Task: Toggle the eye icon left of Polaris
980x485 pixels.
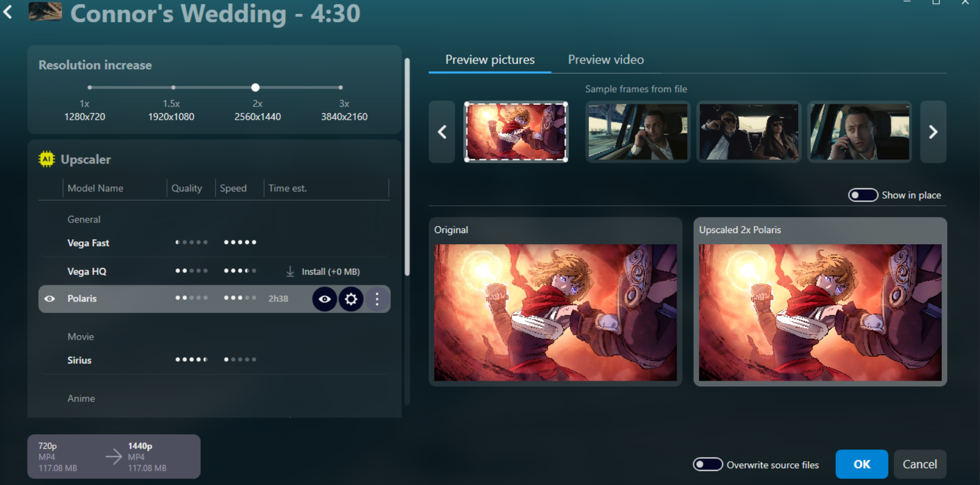Action: 49,299
